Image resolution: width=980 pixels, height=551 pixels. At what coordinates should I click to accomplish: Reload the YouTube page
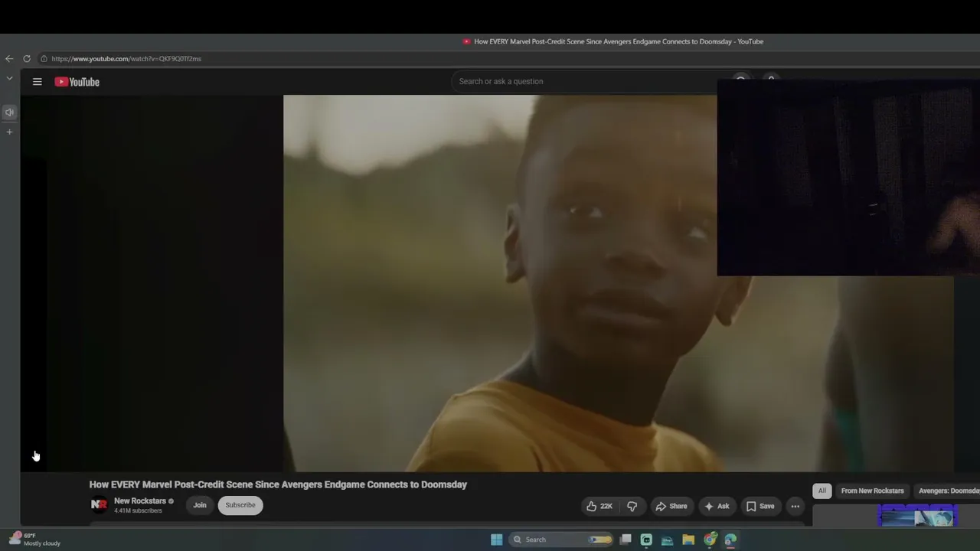click(27, 59)
